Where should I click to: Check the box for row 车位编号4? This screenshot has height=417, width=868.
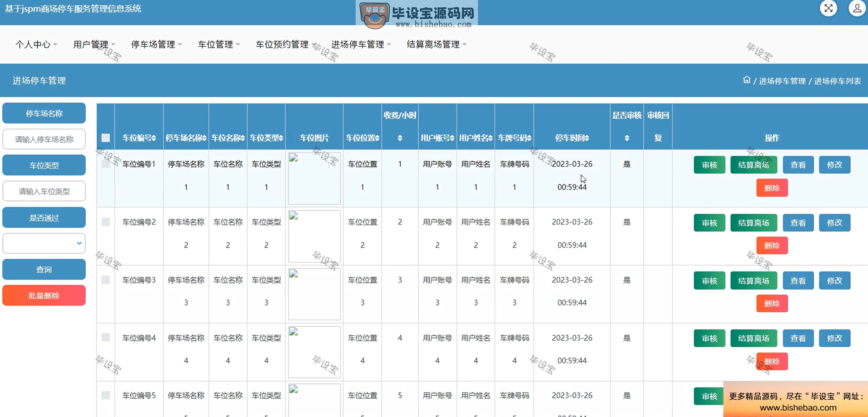pyautogui.click(x=106, y=338)
